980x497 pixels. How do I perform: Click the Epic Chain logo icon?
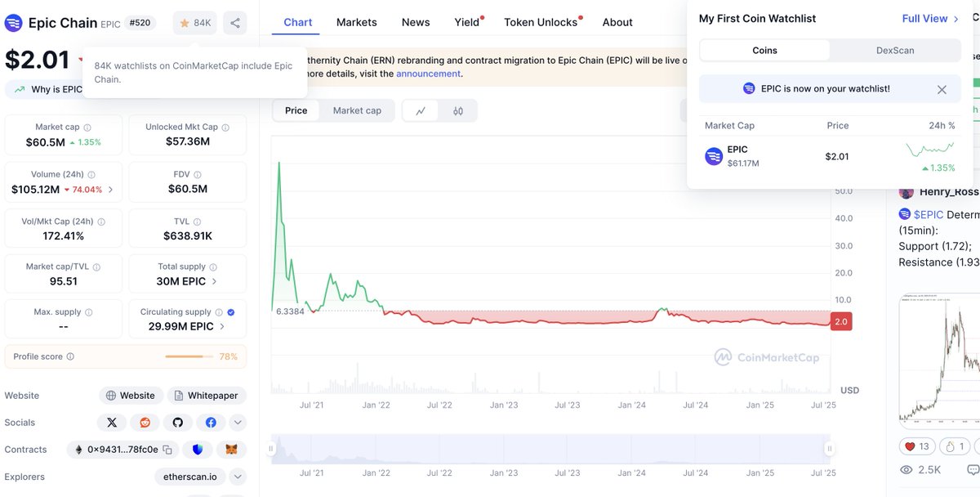click(x=14, y=23)
